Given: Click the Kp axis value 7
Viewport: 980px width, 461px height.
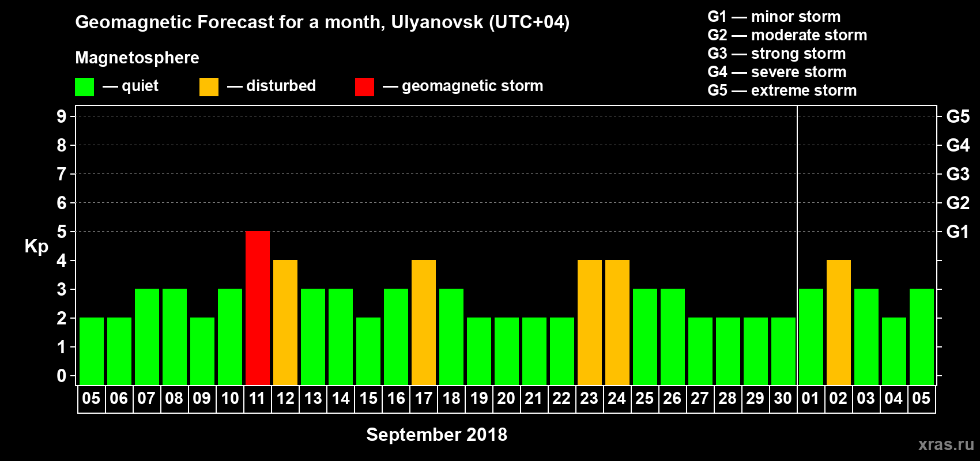Looking at the screenshot, I should click(x=62, y=174).
